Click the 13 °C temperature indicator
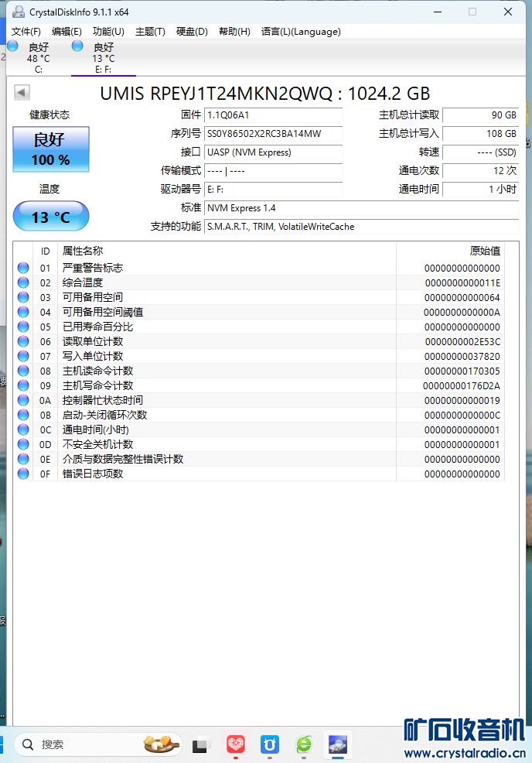532x763 pixels. pos(51,217)
